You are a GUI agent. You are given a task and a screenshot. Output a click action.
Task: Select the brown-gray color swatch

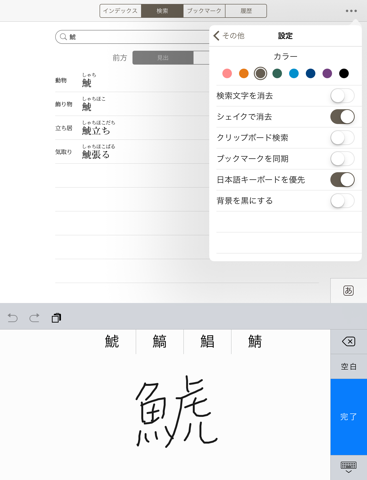tap(260, 73)
